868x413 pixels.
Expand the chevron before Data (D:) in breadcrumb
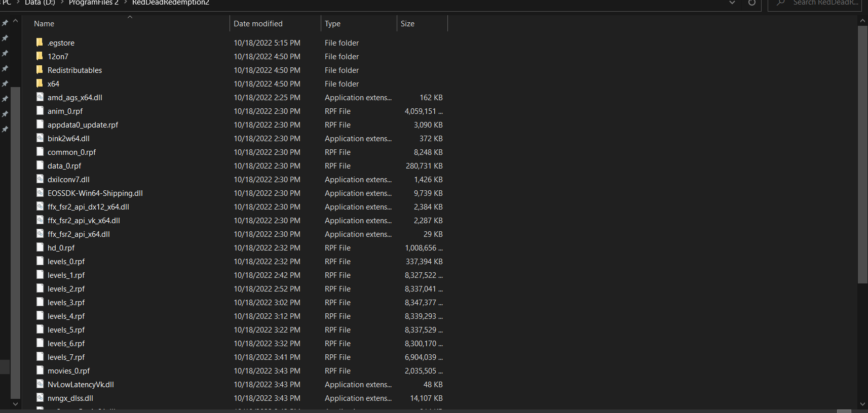(18, 3)
